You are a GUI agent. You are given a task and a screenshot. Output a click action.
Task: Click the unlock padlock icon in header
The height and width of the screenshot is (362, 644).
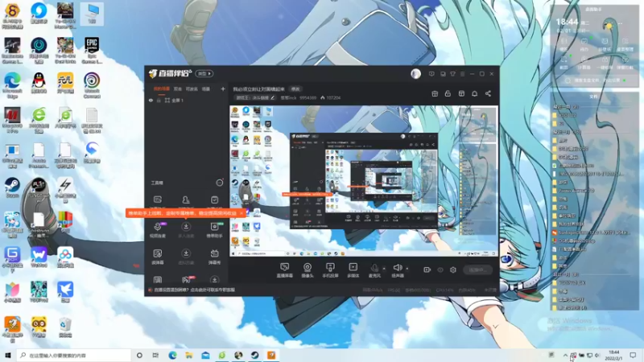click(x=448, y=93)
